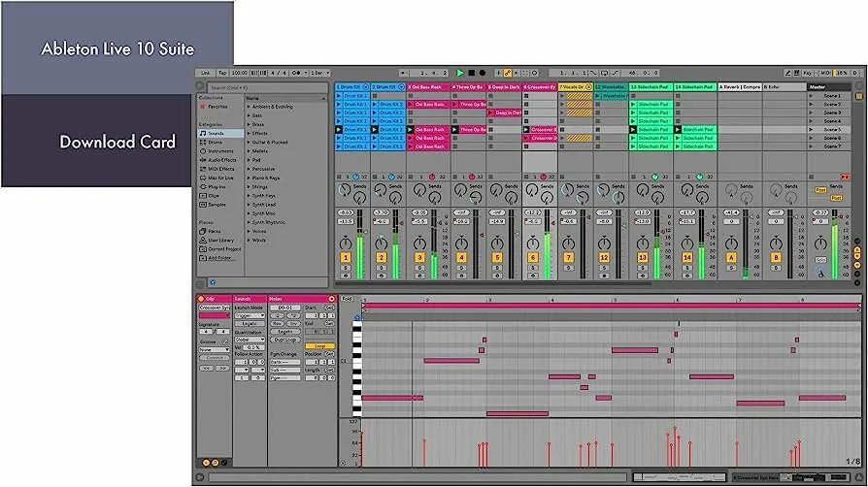
Task: Toggle the clip activator in Clip panel
Action: click(202, 299)
